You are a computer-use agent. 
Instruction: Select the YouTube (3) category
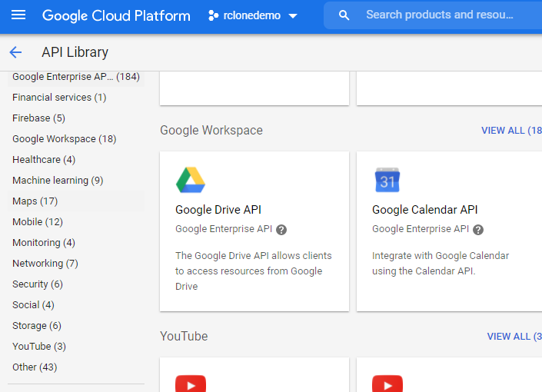(39, 347)
